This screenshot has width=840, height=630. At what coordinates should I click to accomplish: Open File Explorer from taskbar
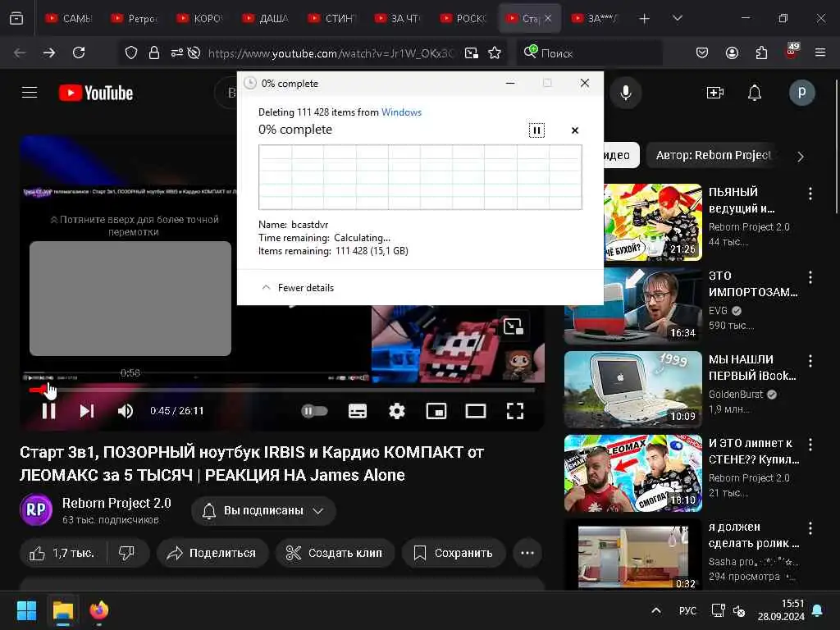point(62,610)
